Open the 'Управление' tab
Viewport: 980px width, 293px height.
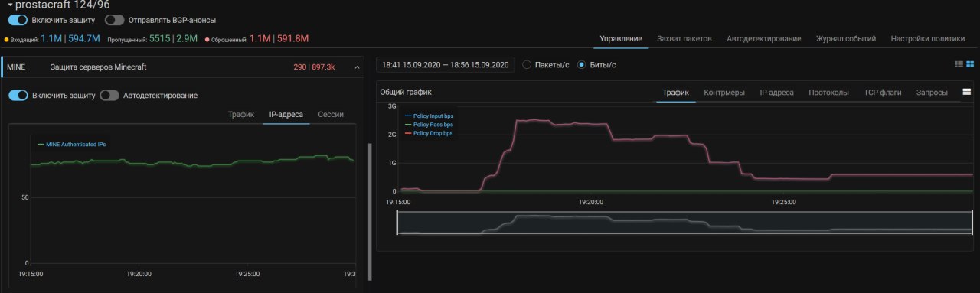pyautogui.click(x=621, y=38)
